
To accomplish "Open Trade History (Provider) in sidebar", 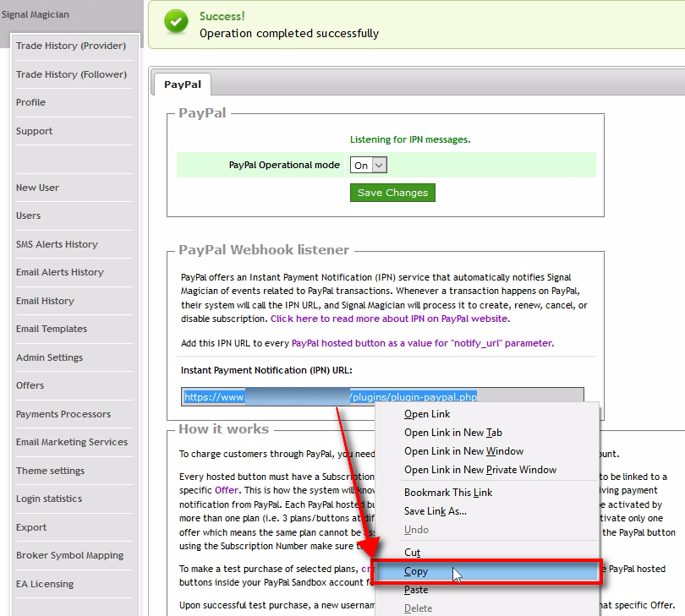I will 71,46.
